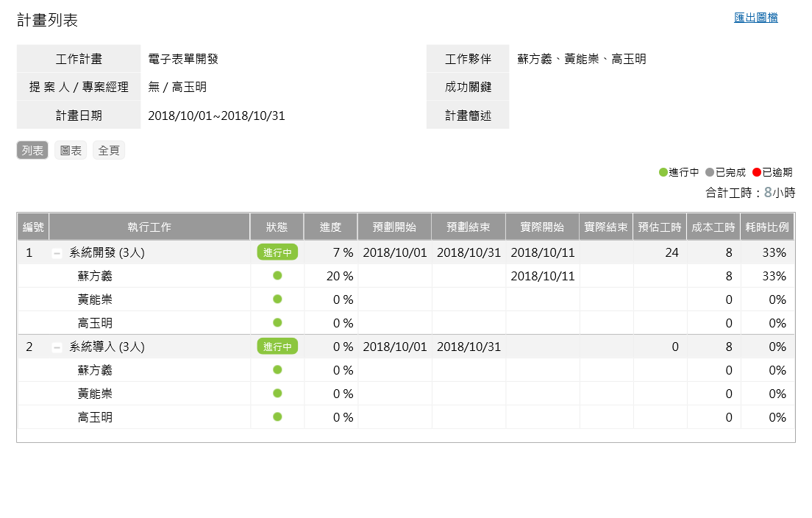Click green status dot for 高玉明 under 系統導入
Screen dimensions: 812x518
click(x=277, y=417)
